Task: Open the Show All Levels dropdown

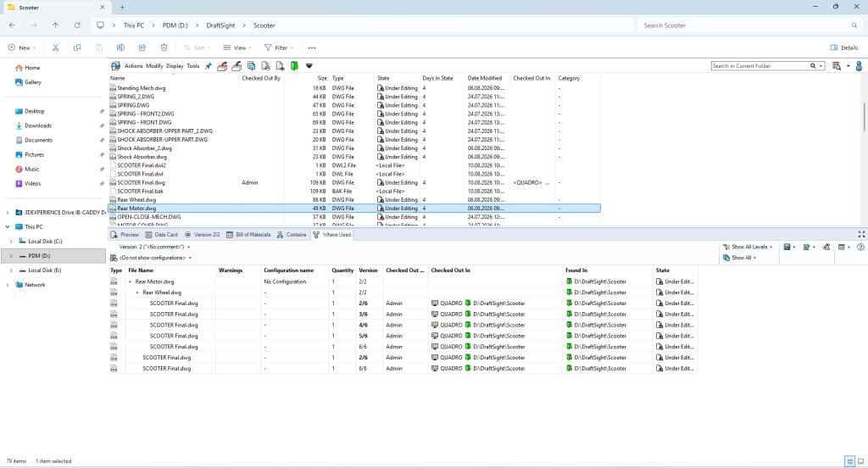Action: [748, 247]
